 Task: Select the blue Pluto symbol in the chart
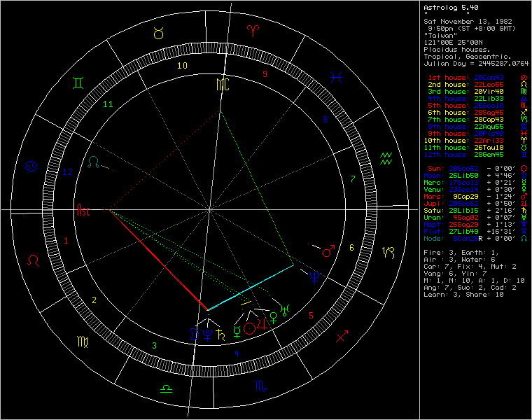207,335
